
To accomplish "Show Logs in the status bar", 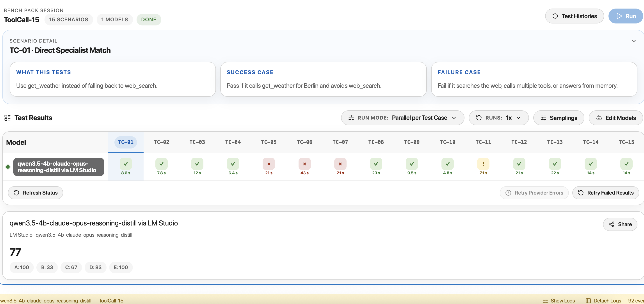I will 559,301.
